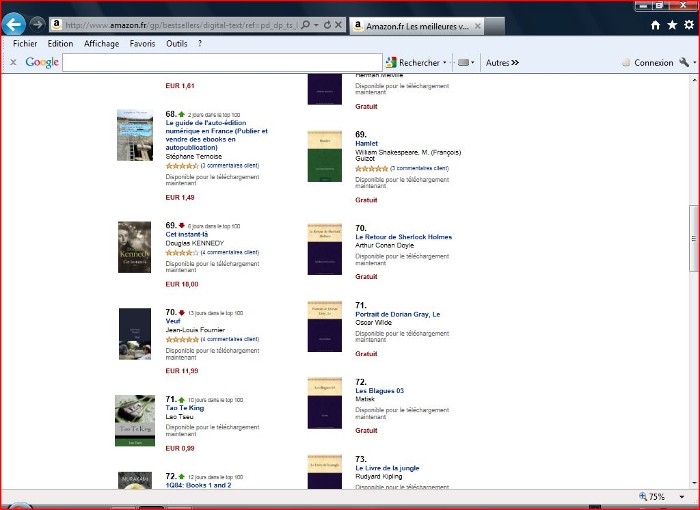Click the scroll-up arrow on the page scrollbar
Viewport: 700px width, 510px height.
(x=694, y=80)
